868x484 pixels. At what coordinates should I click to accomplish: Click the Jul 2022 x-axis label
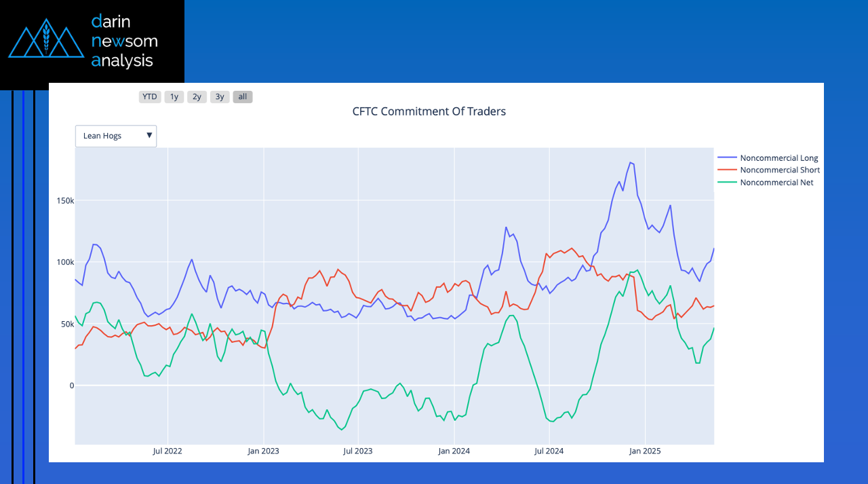pos(167,451)
